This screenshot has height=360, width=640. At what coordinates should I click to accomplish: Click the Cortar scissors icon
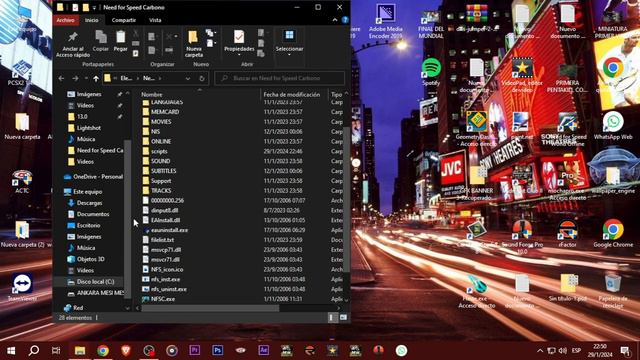click(x=136, y=33)
